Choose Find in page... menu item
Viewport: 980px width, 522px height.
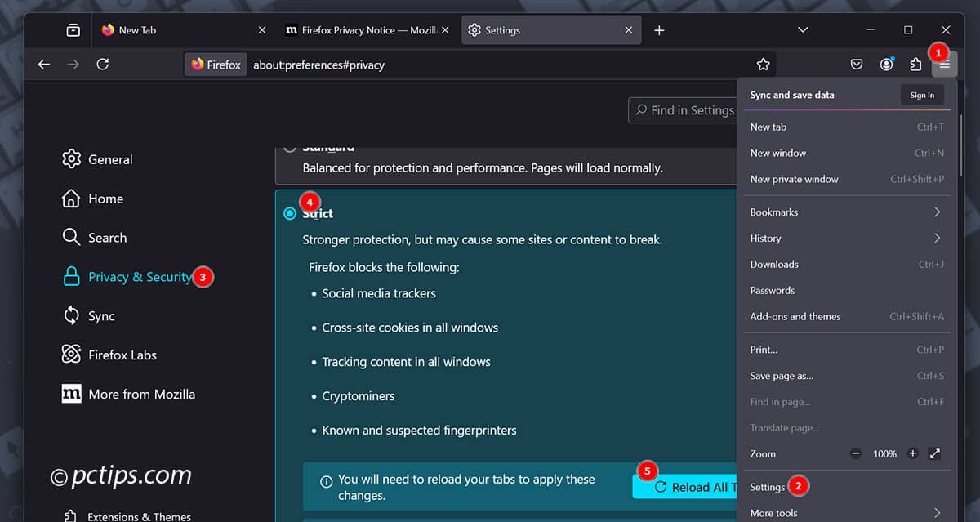point(847,402)
